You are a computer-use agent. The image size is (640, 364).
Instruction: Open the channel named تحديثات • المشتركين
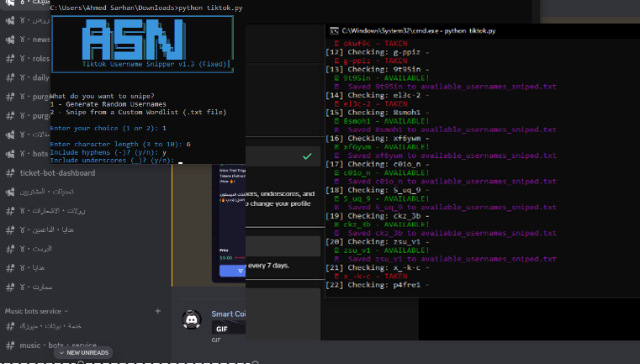point(47,192)
